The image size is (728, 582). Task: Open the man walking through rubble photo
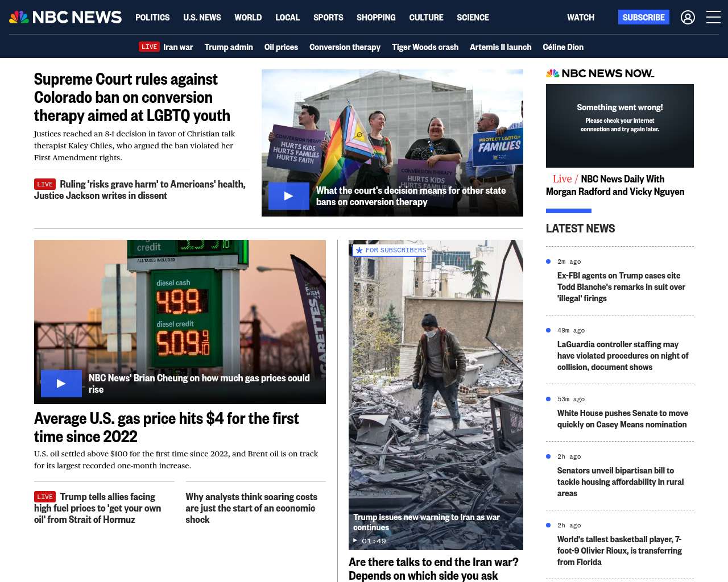(x=436, y=395)
